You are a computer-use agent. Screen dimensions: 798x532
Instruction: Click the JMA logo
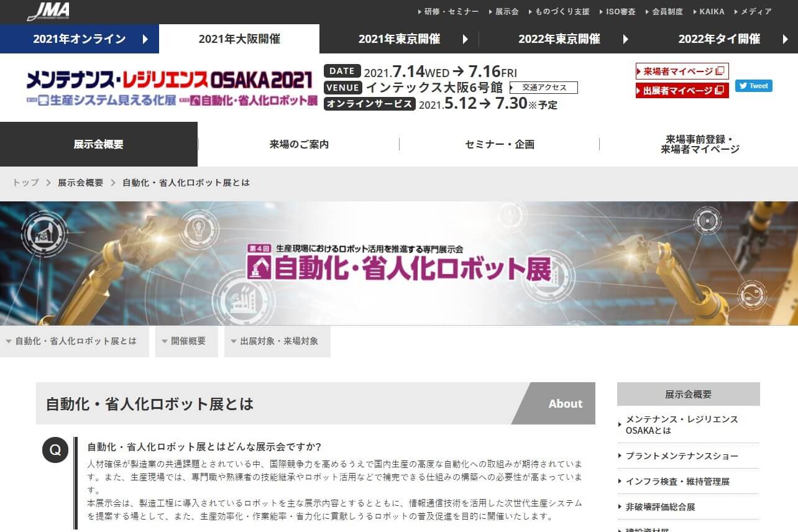click(48, 11)
